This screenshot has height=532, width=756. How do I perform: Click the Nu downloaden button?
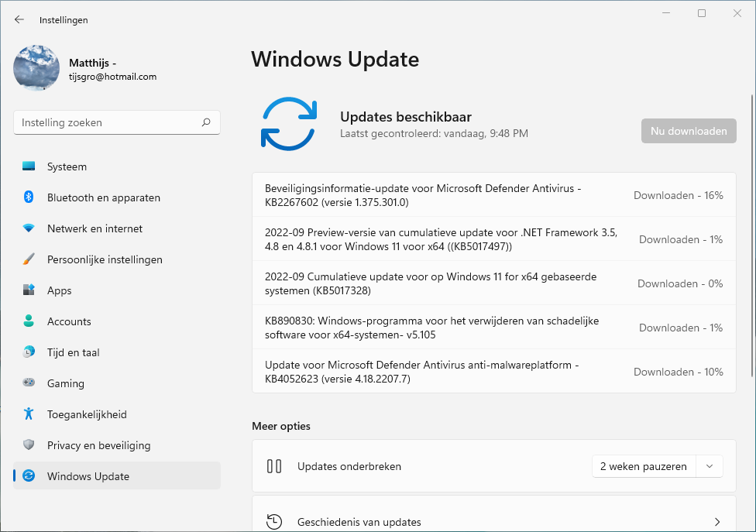click(689, 131)
